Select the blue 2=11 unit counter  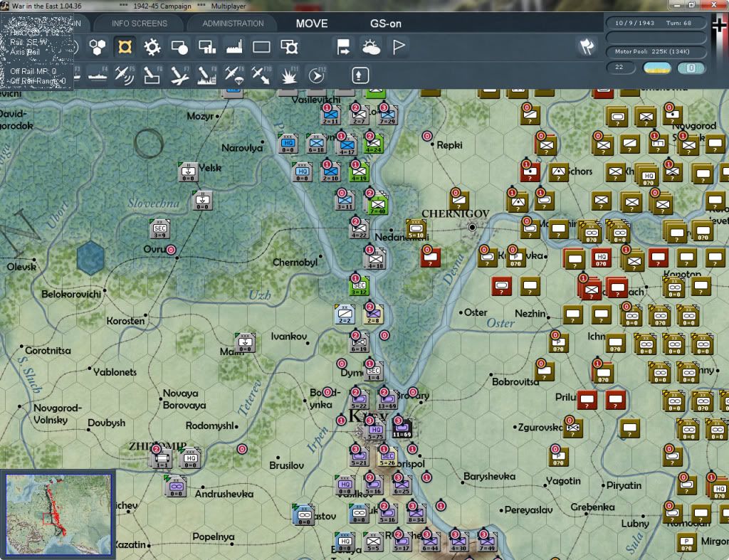point(330,115)
